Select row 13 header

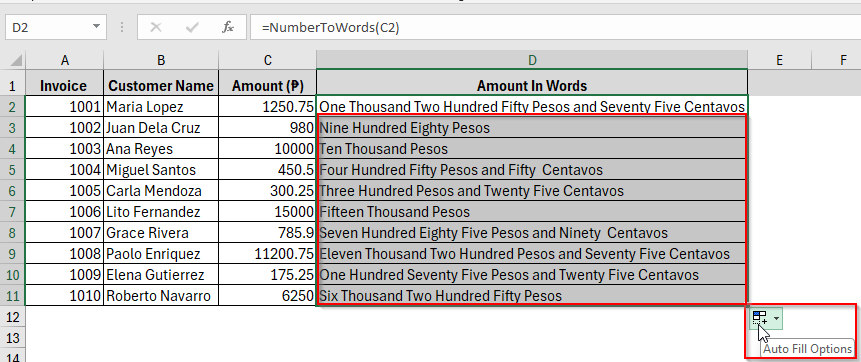point(13,338)
